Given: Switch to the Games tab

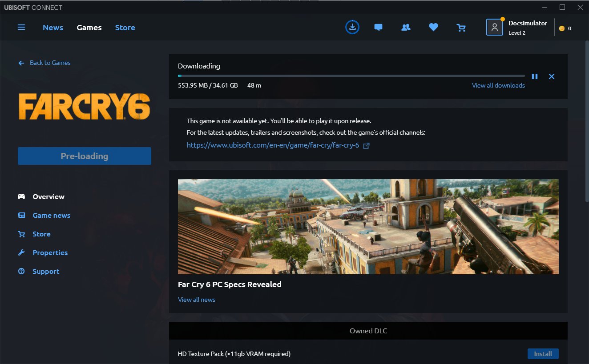Looking at the screenshot, I should [x=89, y=28].
